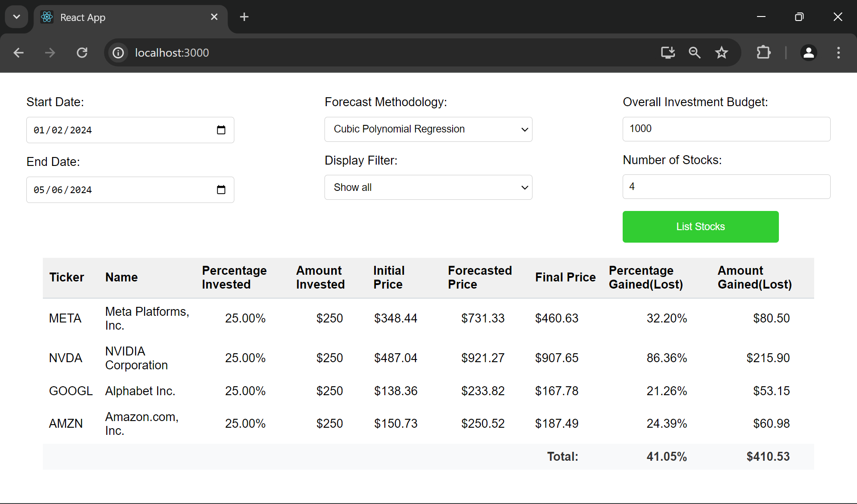Click the browser back arrow
The image size is (857, 504).
19,53
